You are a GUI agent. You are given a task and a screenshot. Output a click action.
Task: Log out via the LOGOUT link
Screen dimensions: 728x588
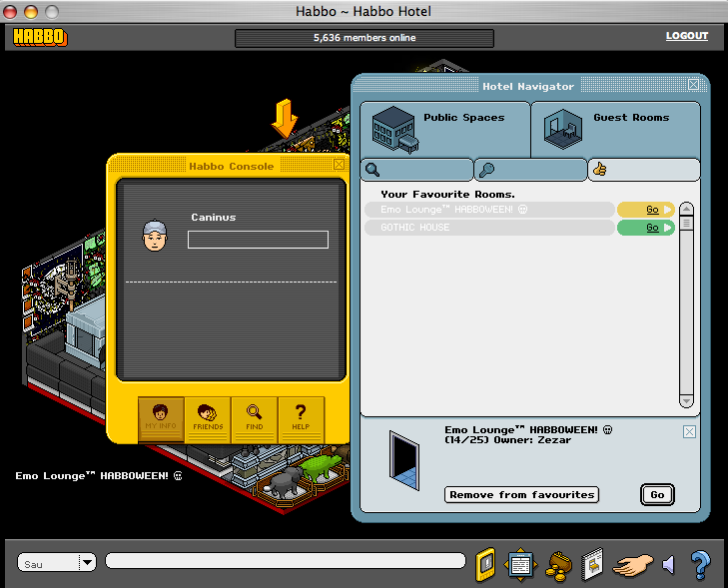687,36
